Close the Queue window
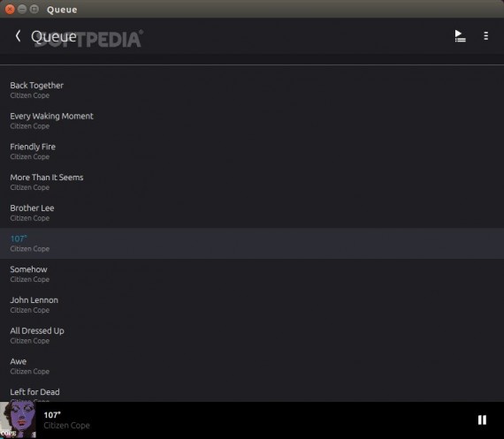Viewport: 504px width, 439px height. pos(10,10)
